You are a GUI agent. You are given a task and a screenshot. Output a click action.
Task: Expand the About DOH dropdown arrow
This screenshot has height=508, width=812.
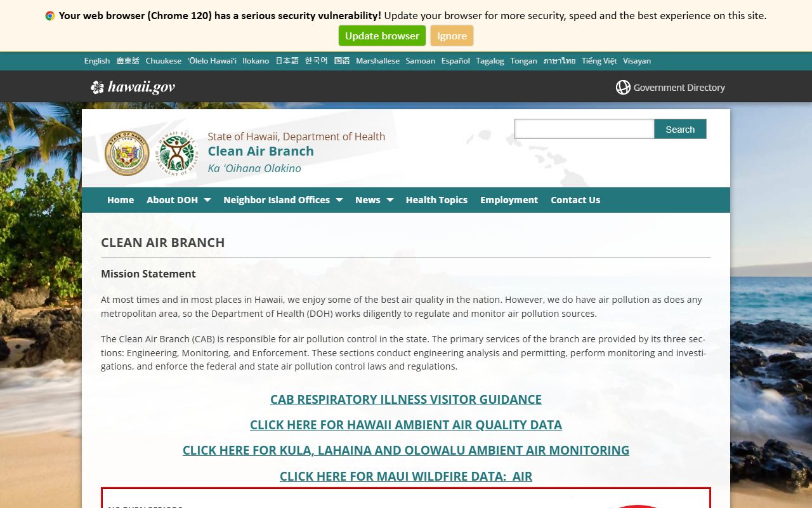(207, 200)
